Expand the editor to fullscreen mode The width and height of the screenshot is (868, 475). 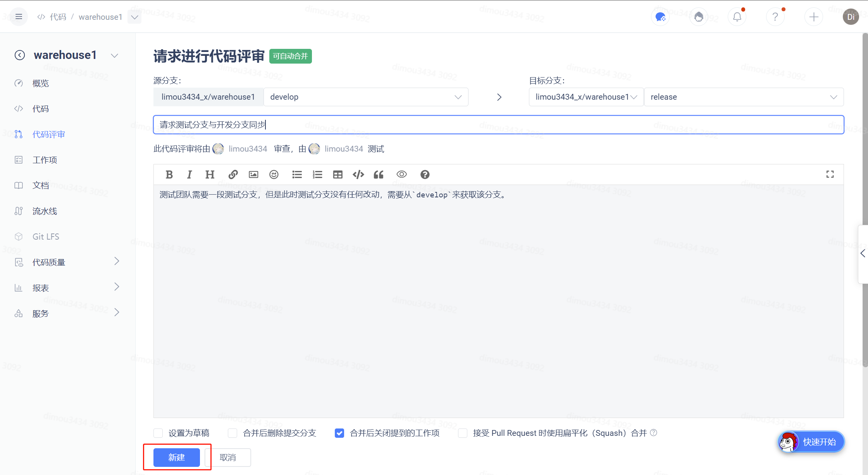[x=830, y=174]
